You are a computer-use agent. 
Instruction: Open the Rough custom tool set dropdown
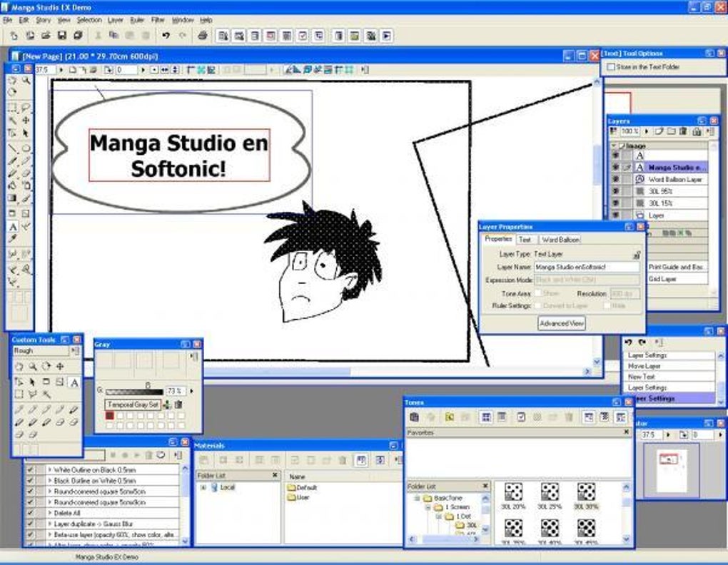pyautogui.click(x=41, y=351)
